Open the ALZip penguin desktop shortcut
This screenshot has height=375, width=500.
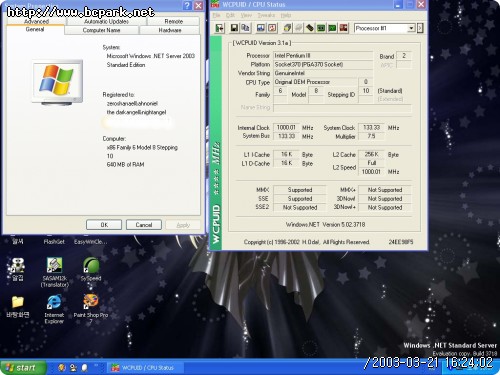pos(17,269)
